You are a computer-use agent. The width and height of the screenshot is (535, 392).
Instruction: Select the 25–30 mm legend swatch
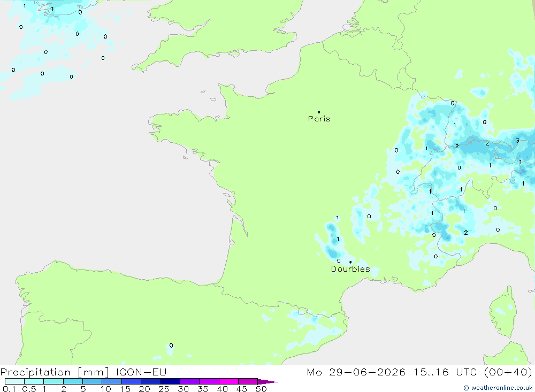[170, 381]
